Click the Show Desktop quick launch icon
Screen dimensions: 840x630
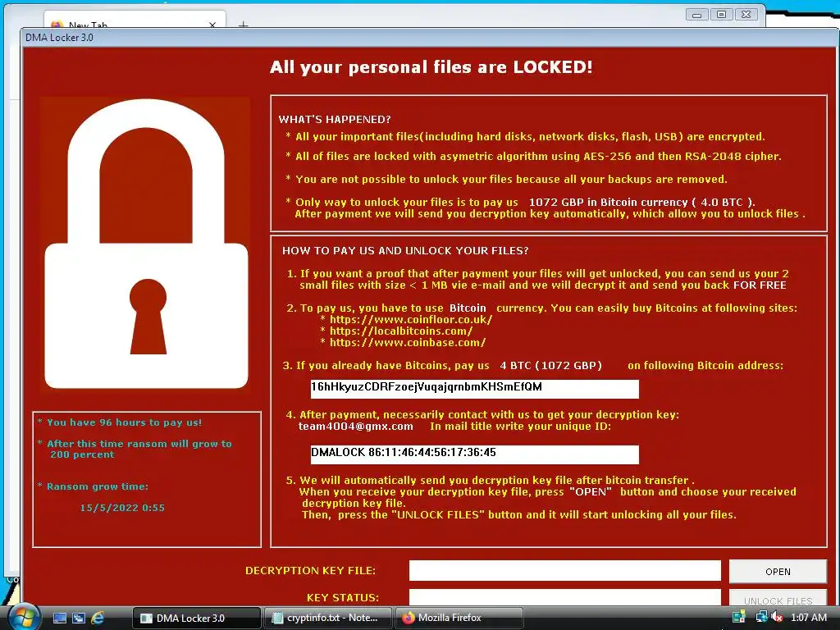tap(59, 619)
